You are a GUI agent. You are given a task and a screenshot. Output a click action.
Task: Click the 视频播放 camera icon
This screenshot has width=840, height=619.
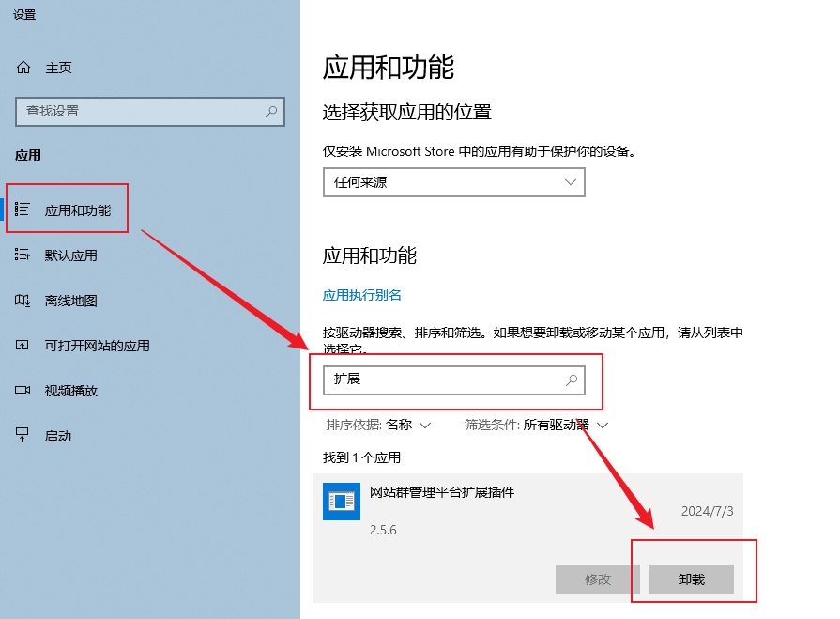coord(22,390)
